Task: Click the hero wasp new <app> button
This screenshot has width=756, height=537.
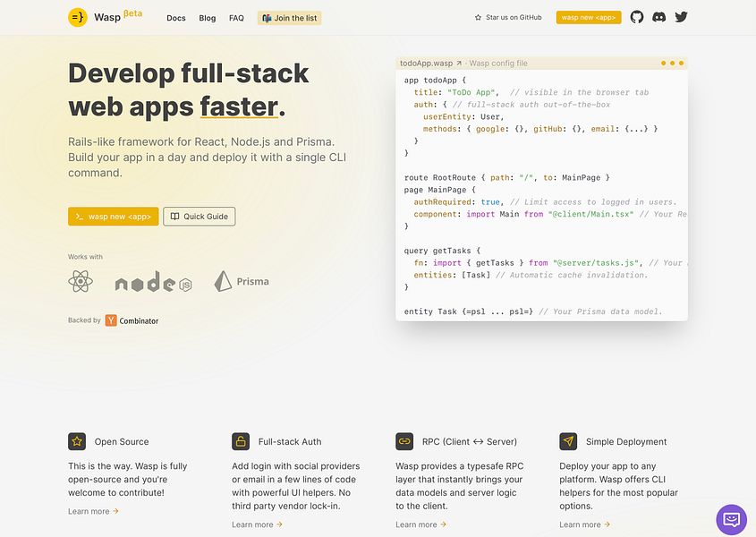Action: [114, 217]
